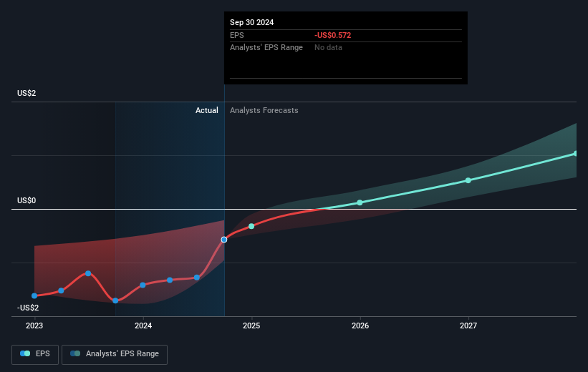Click the second-quarter 2024 EPS data point
588x372 pixels.
point(170,280)
